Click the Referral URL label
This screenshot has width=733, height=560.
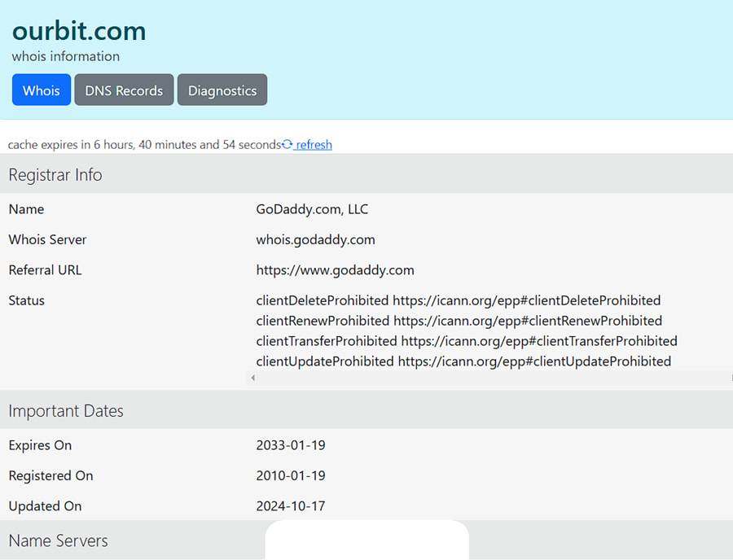(x=45, y=270)
